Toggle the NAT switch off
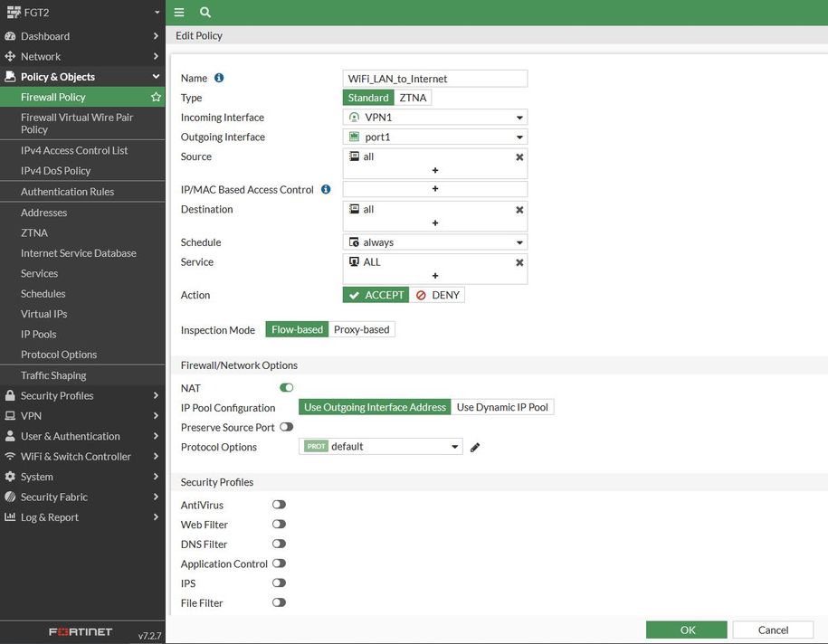The height and width of the screenshot is (644, 828). pos(286,388)
